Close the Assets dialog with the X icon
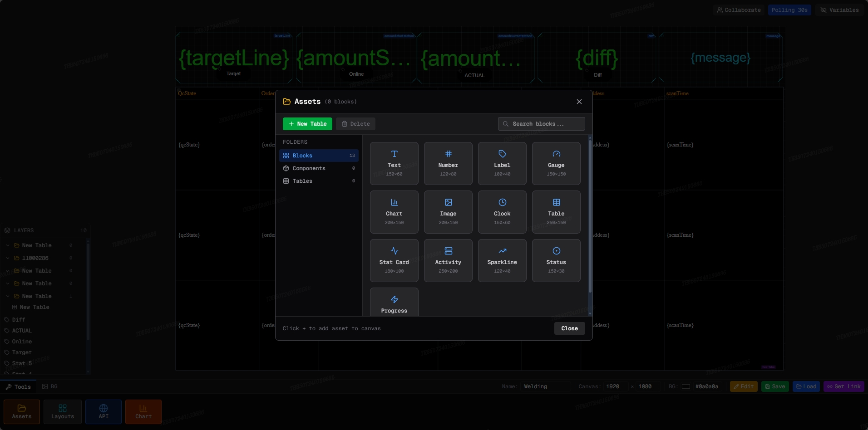Image resolution: width=868 pixels, height=430 pixels. click(579, 102)
